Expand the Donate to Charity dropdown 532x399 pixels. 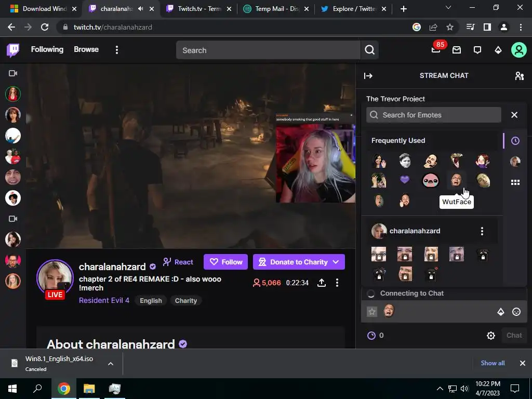tap(299, 262)
